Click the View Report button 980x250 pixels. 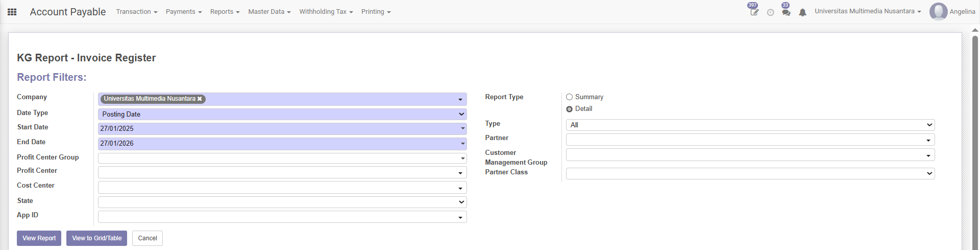coord(39,238)
